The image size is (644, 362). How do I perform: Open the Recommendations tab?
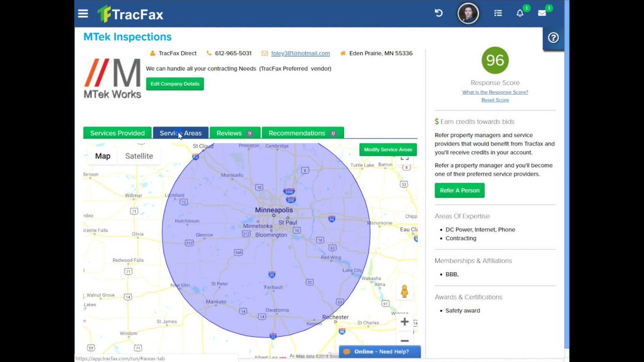(x=303, y=133)
